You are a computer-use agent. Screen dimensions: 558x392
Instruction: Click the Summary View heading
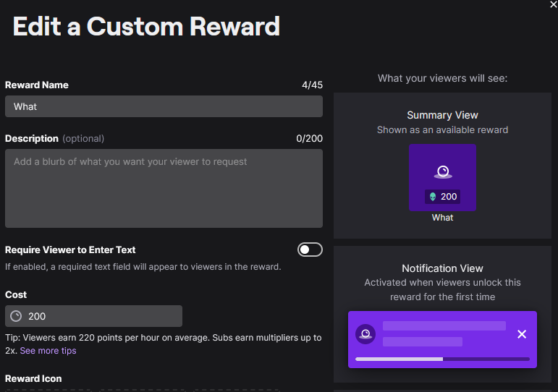tap(442, 115)
